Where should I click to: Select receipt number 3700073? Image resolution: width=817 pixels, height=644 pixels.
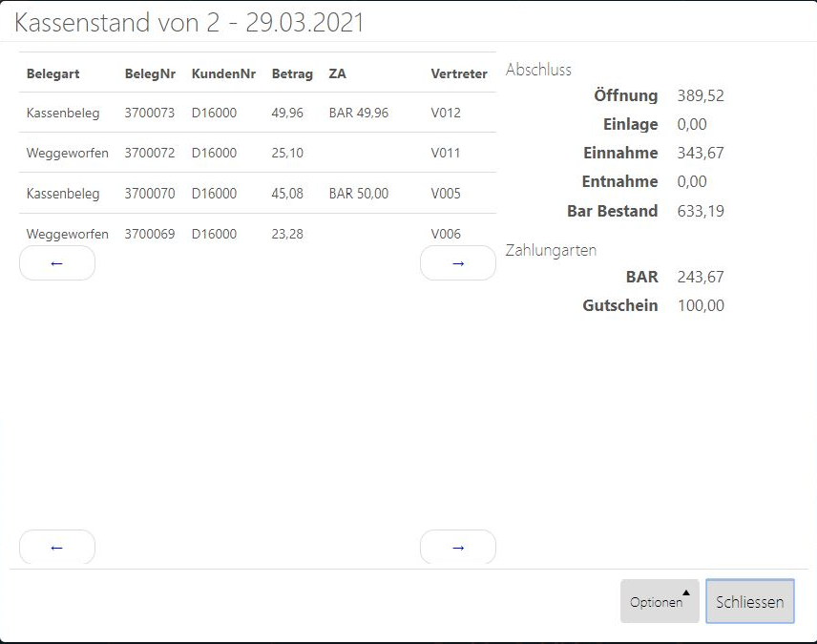(x=150, y=113)
